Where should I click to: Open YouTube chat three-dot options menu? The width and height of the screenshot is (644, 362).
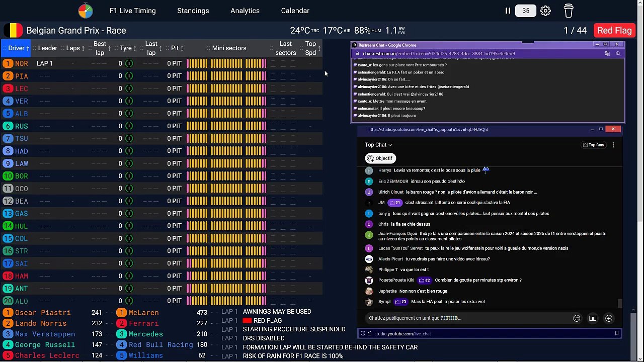click(x=613, y=145)
